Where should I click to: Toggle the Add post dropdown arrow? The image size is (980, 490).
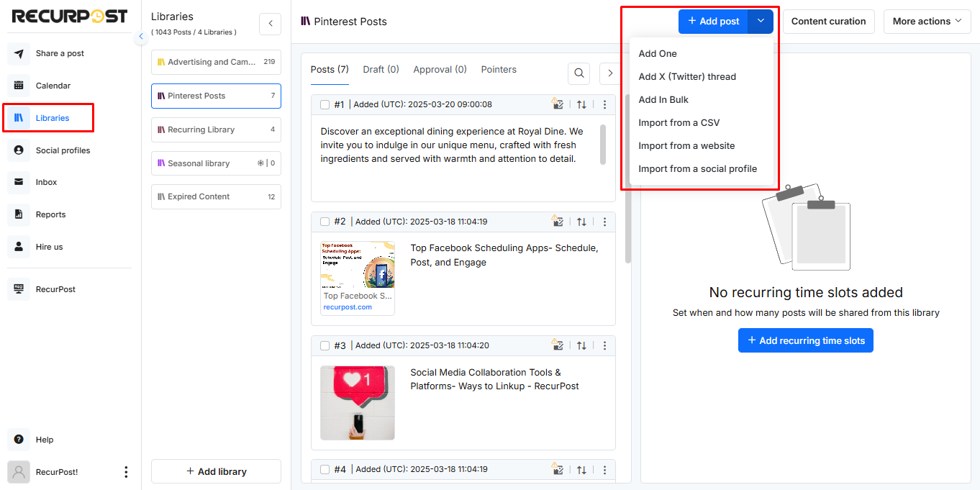[x=761, y=21]
